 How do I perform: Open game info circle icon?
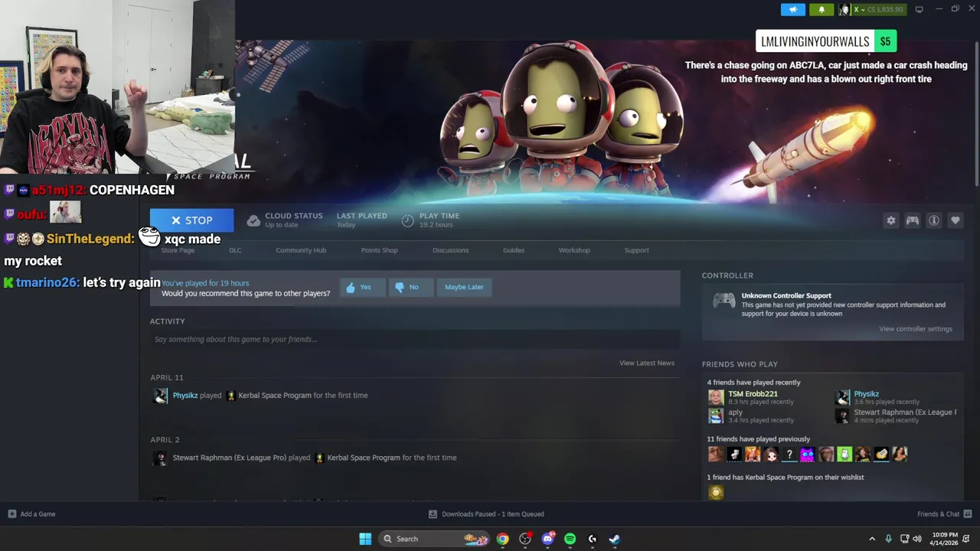click(934, 220)
